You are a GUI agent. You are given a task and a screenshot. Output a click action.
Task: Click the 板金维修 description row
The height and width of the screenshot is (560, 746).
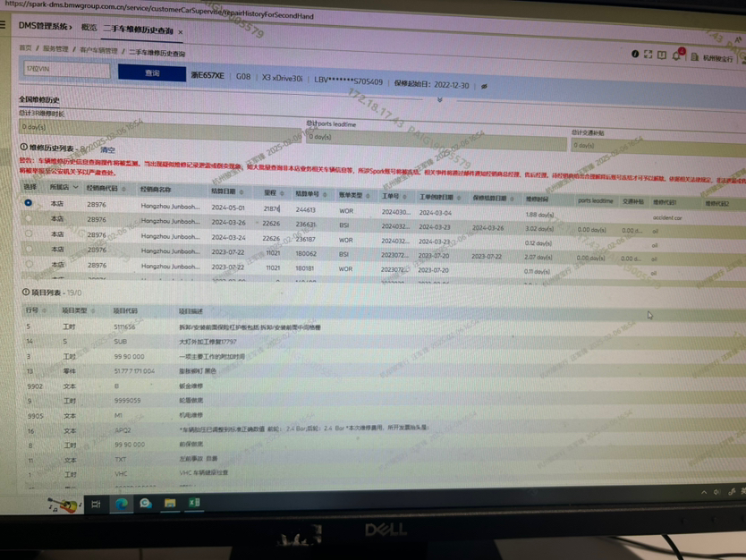[x=191, y=386]
